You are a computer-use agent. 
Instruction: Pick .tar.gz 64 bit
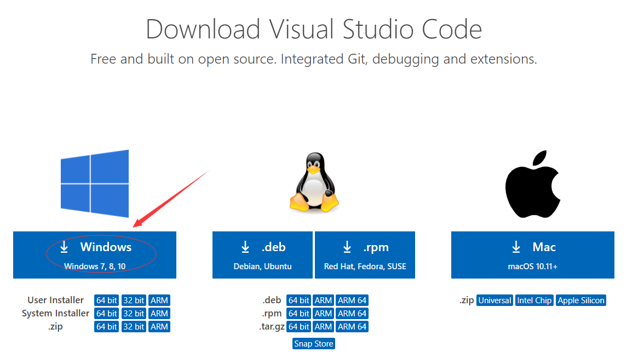[298, 327]
